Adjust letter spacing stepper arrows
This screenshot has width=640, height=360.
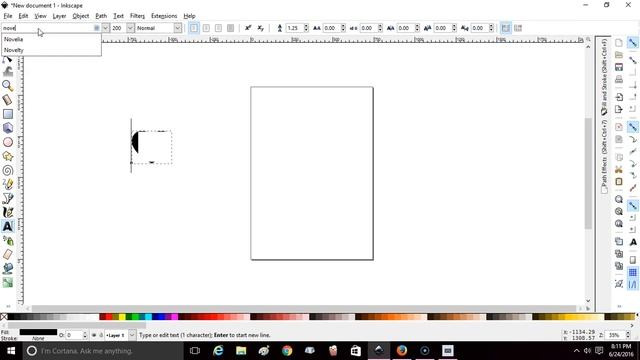pyautogui.click(x=343, y=28)
